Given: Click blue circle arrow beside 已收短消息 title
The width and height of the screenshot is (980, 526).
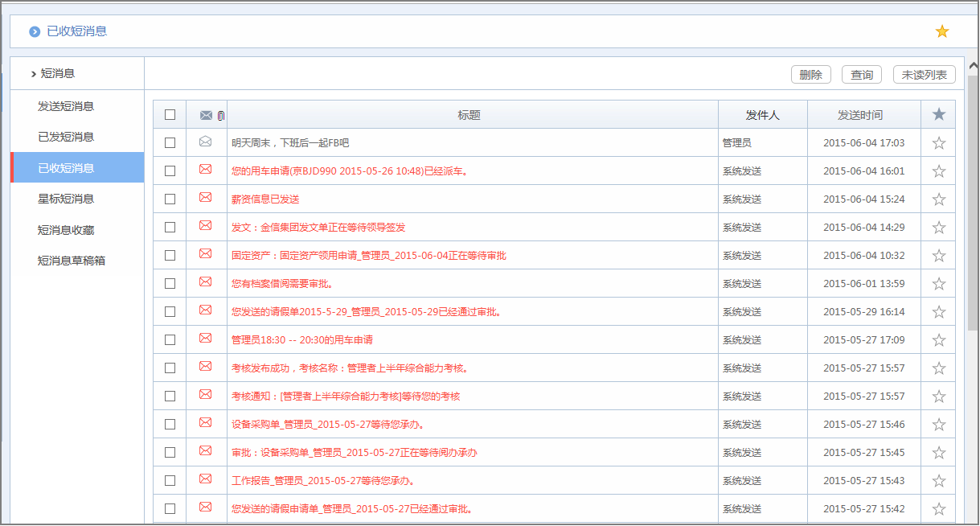Looking at the screenshot, I should click(x=35, y=31).
